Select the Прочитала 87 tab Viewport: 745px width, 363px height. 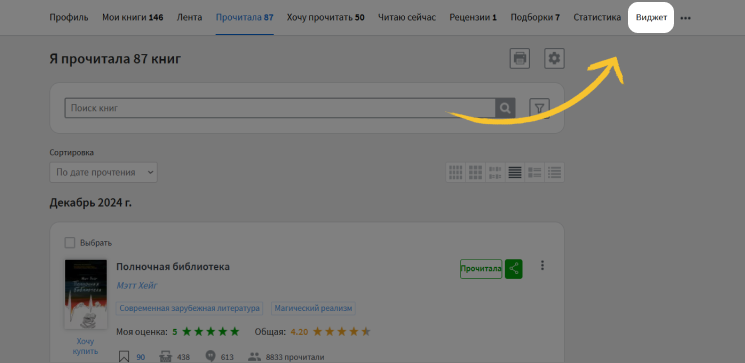pos(244,18)
